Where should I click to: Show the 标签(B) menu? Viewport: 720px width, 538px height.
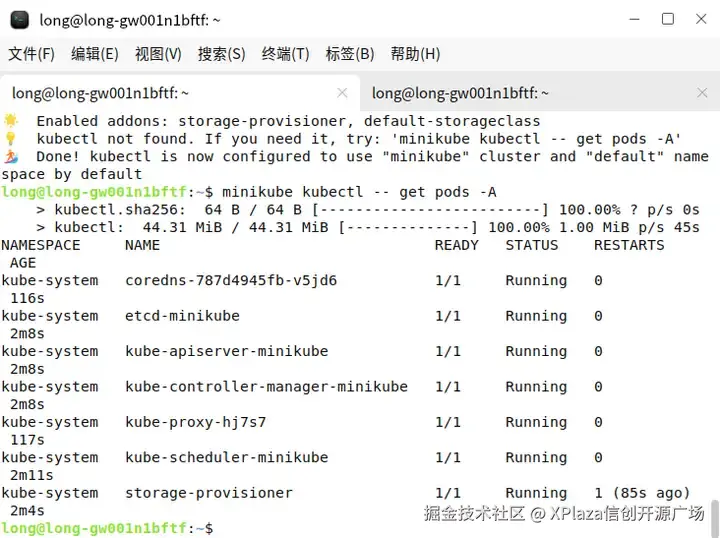(349, 54)
